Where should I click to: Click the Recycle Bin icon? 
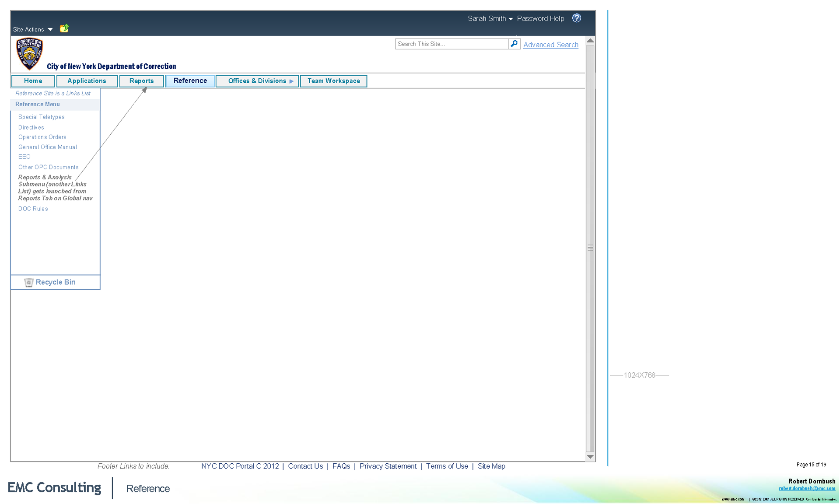[28, 283]
